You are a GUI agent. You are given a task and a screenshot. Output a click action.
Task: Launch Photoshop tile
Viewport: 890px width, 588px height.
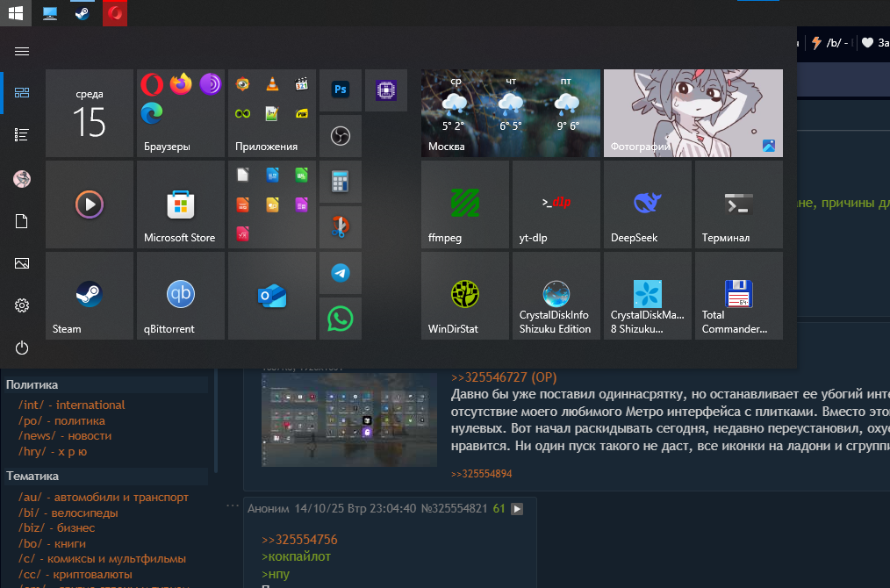click(341, 90)
